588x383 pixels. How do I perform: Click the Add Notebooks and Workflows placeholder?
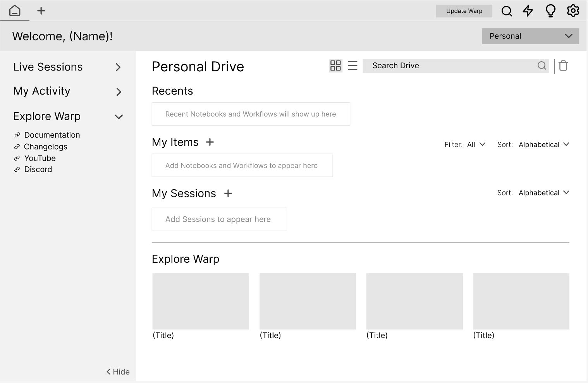coord(242,166)
